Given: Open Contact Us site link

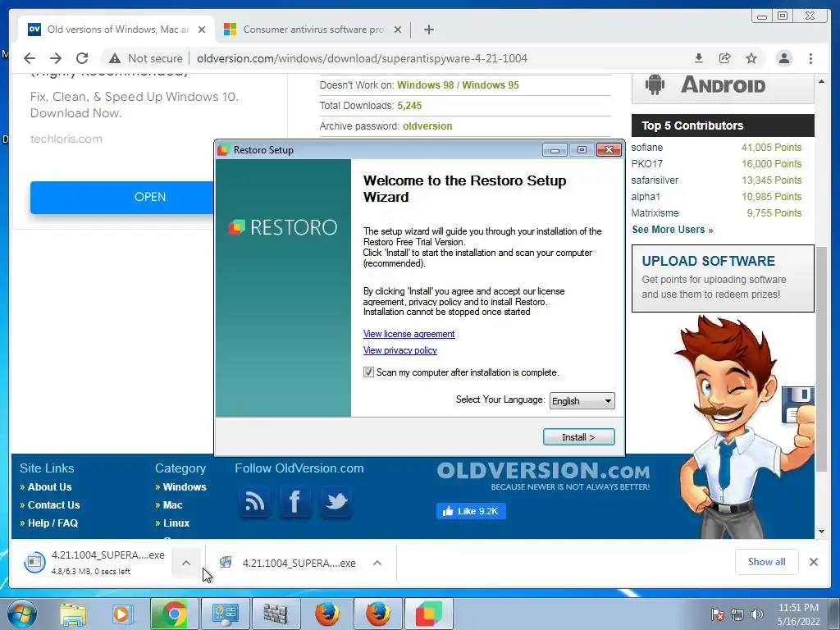Looking at the screenshot, I should pos(53,505).
